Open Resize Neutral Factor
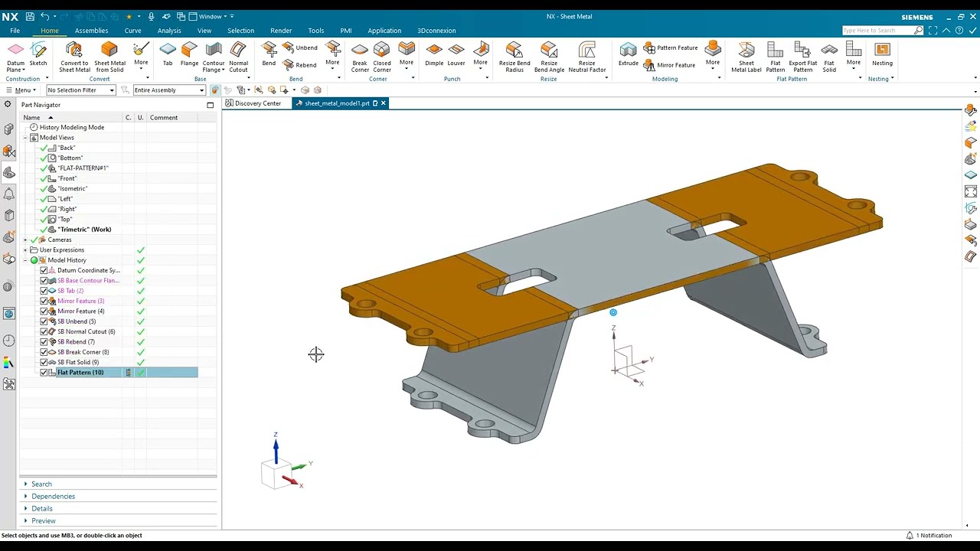Image resolution: width=980 pixels, height=551 pixels. pyautogui.click(x=587, y=57)
